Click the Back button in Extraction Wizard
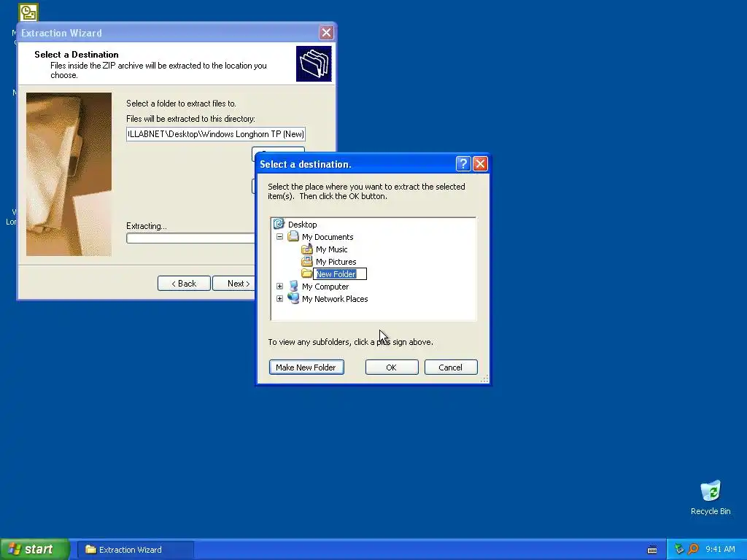Screen dimensions: 747x560 click(184, 284)
